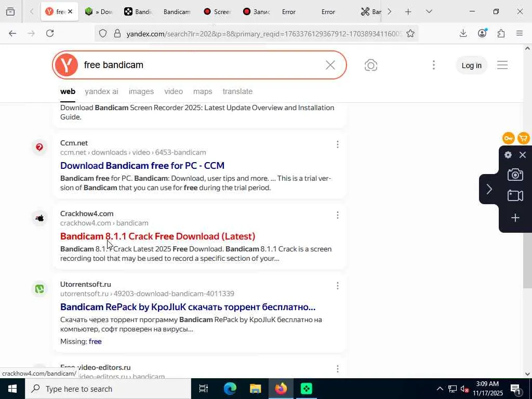532x399 pixels.
Task: Open the notification center icon
Action: (x=516, y=389)
